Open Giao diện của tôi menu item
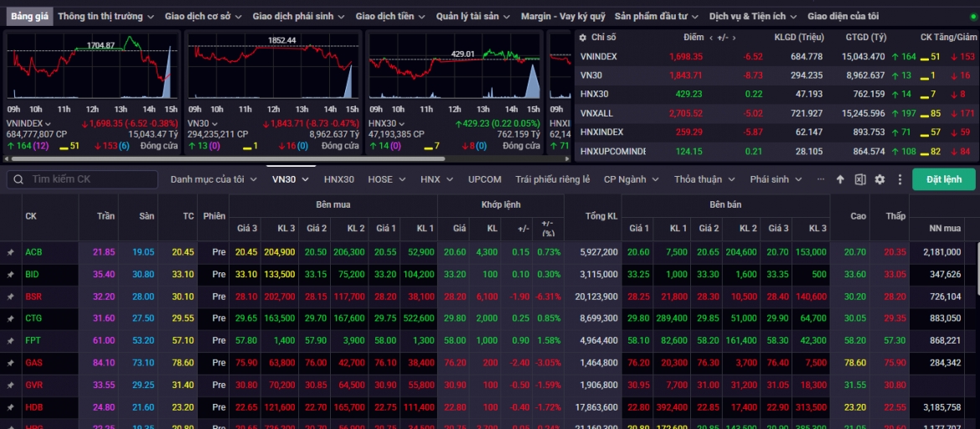This screenshot has width=980, height=429. coord(843,16)
